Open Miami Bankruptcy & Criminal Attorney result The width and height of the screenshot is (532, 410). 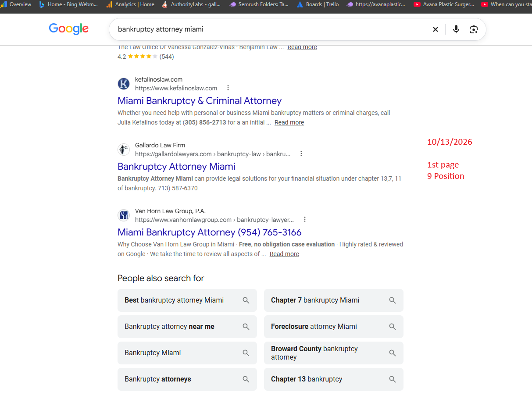(x=200, y=101)
